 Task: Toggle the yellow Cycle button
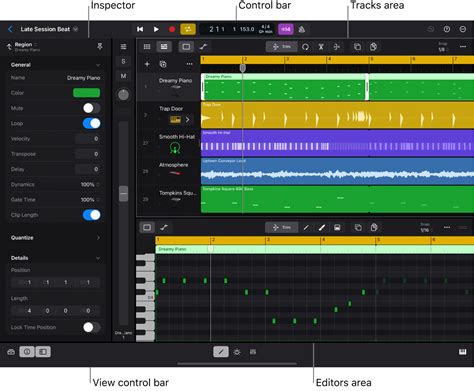[x=188, y=29]
